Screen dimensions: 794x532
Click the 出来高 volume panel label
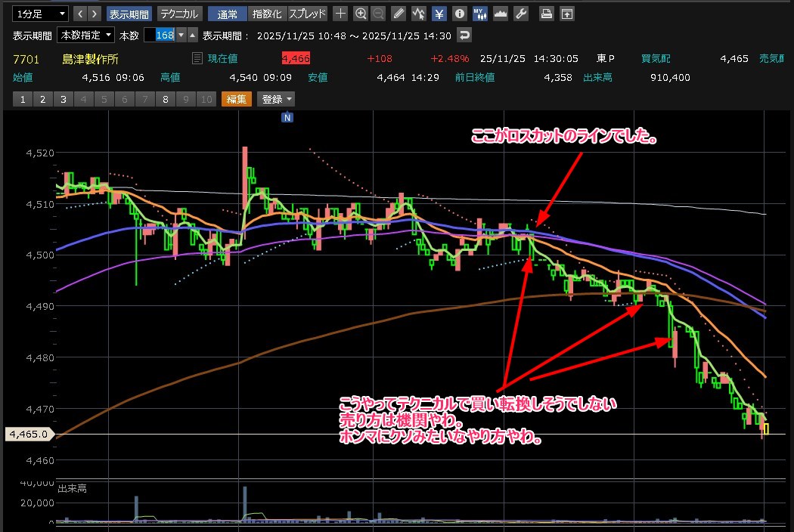click(x=72, y=488)
